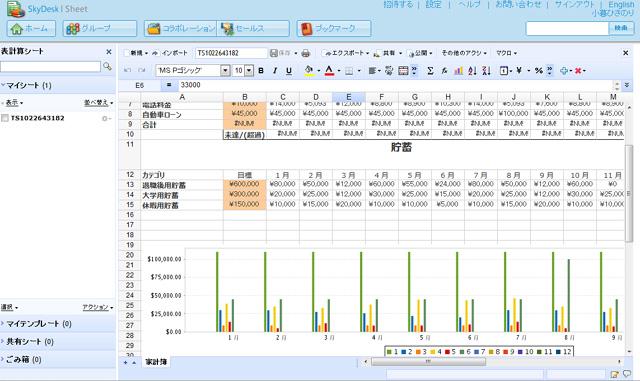Expand the マイテンプレート (0) section
The image size is (640, 381).
click(x=58, y=324)
